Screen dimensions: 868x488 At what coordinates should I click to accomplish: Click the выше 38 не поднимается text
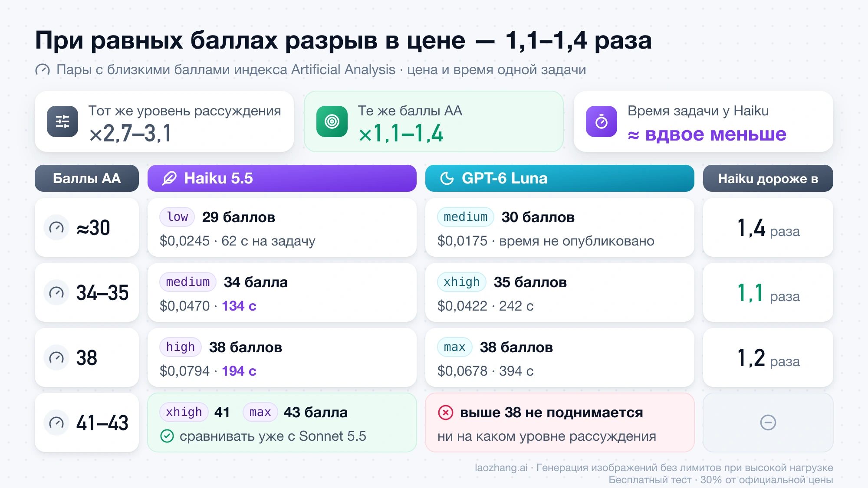tap(551, 413)
